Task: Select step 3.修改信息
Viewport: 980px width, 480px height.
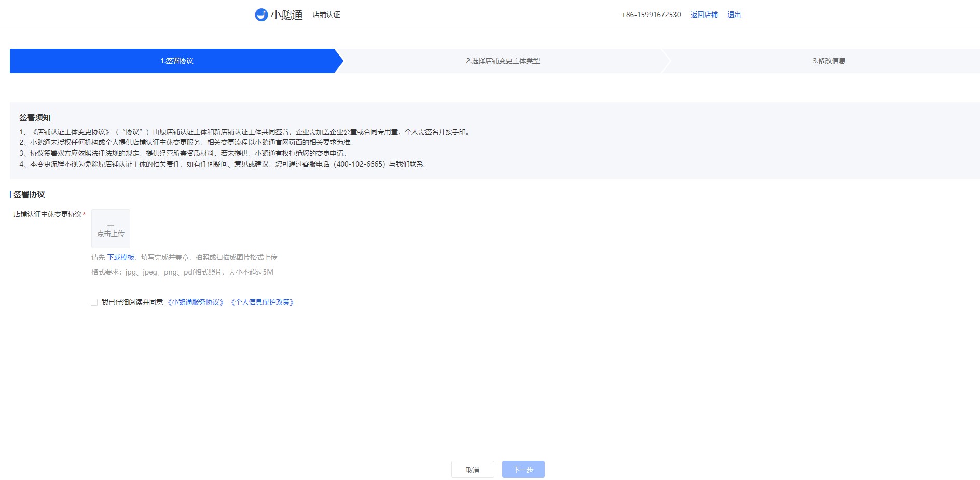Action: [829, 61]
